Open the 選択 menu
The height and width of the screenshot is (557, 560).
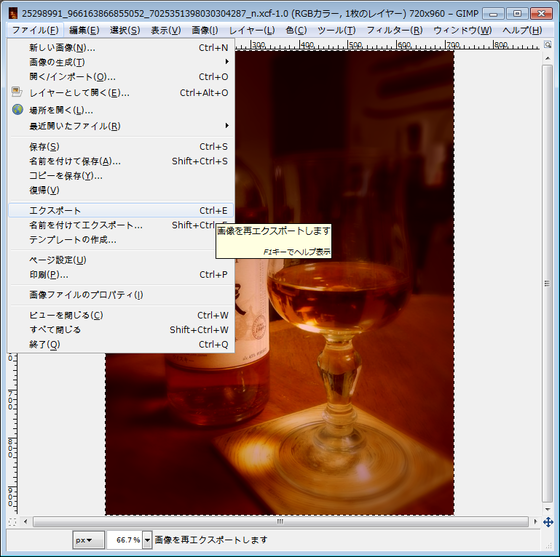tap(125, 30)
